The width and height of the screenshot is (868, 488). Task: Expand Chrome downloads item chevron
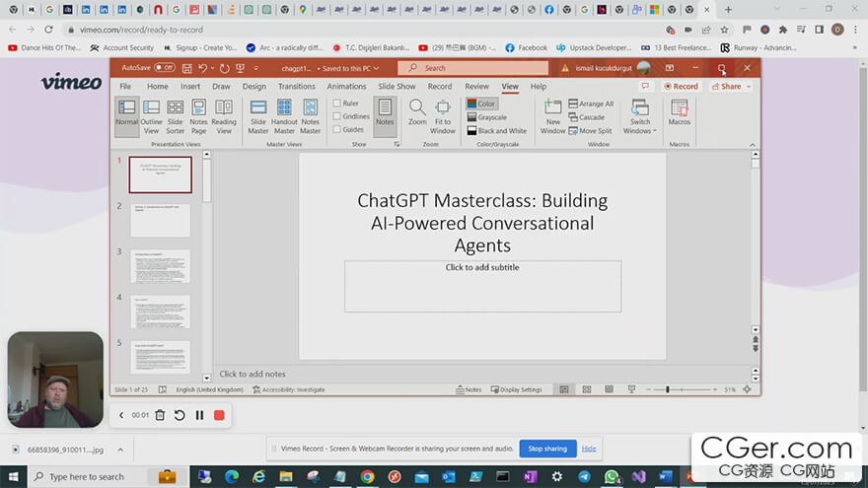[x=120, y=450]
